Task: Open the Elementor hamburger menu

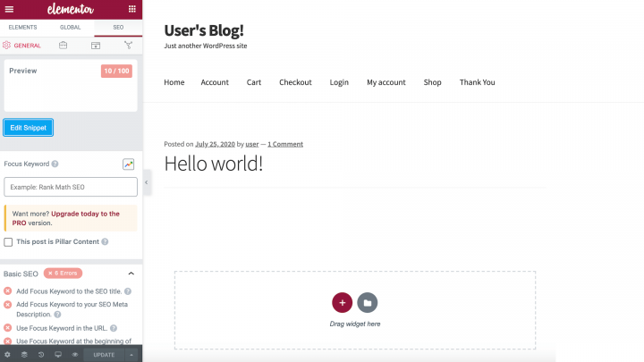Action: click(x=9, y=9)
